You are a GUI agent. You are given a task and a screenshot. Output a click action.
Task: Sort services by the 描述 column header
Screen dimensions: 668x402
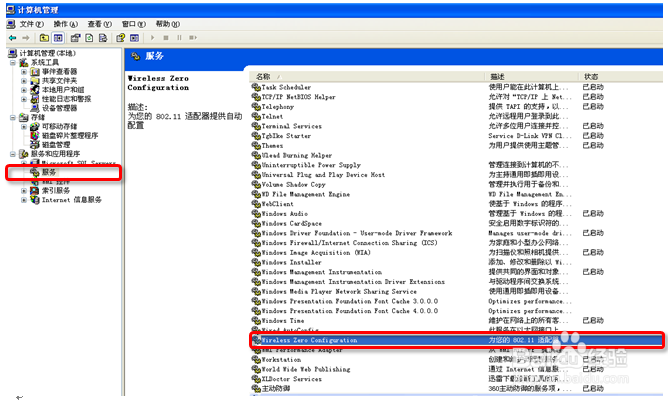[532, 77]
